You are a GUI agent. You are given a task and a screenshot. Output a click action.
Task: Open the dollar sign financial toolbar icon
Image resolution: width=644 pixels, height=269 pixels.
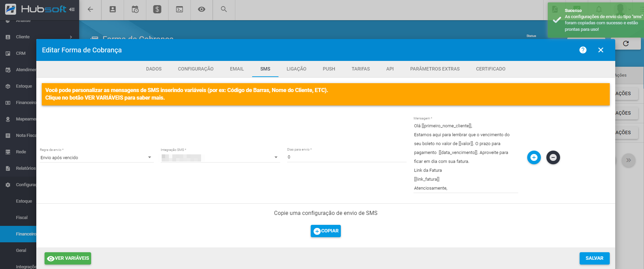click(157, 9)
